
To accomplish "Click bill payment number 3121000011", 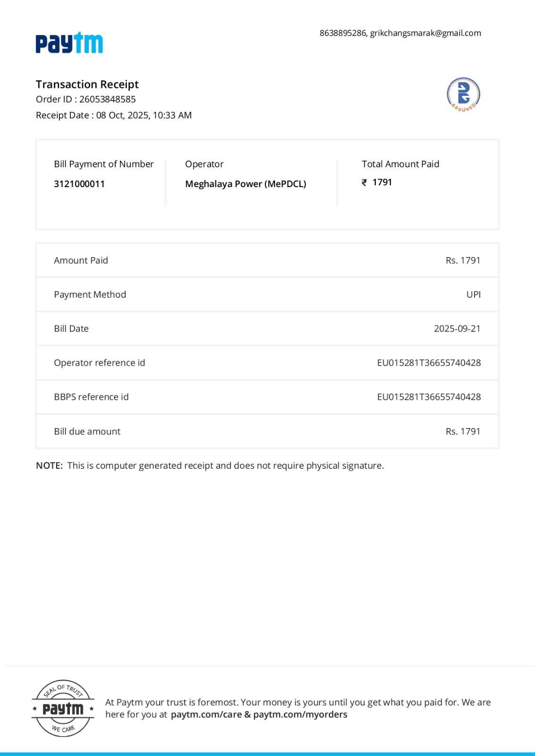I will coord(79,184).
